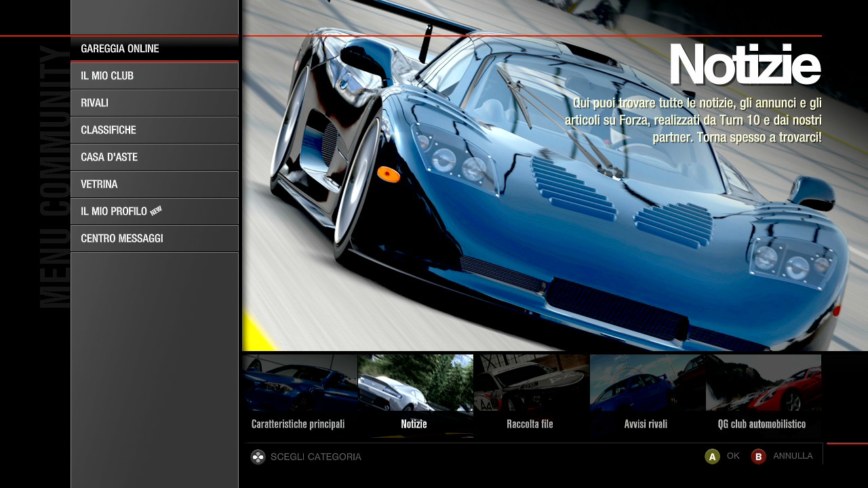Image resolution: width=868 pixels, height=488 pixels.
Task: Choose the QG club automobilistico category label
Action: click(762, 424)
